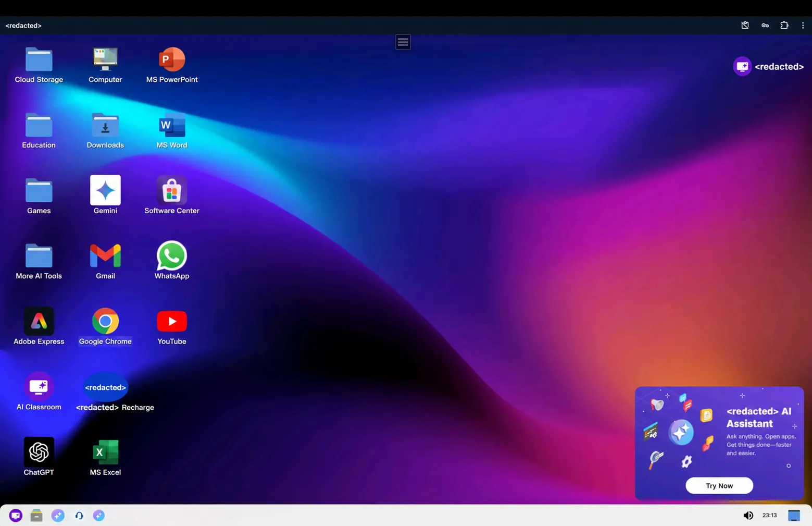Open the three-dot more options menu
The image size is (812, 526).
click(x=803, y=25)
